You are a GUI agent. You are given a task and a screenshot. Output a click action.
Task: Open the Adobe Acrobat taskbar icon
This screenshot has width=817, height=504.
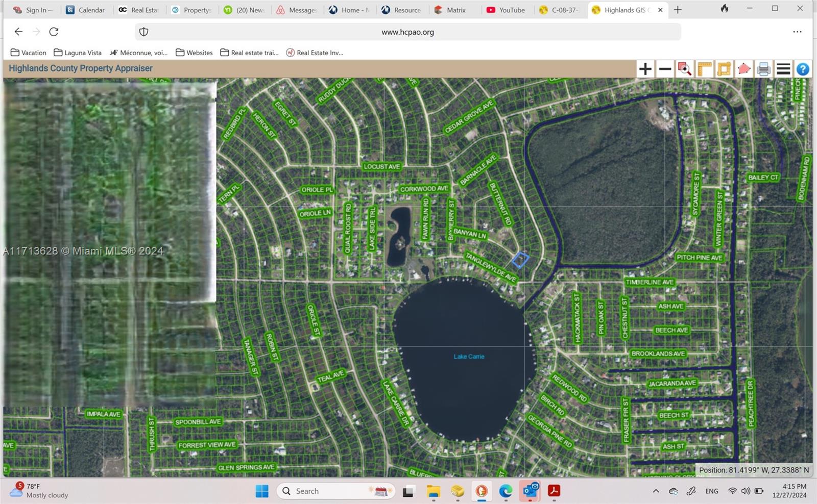554,491
